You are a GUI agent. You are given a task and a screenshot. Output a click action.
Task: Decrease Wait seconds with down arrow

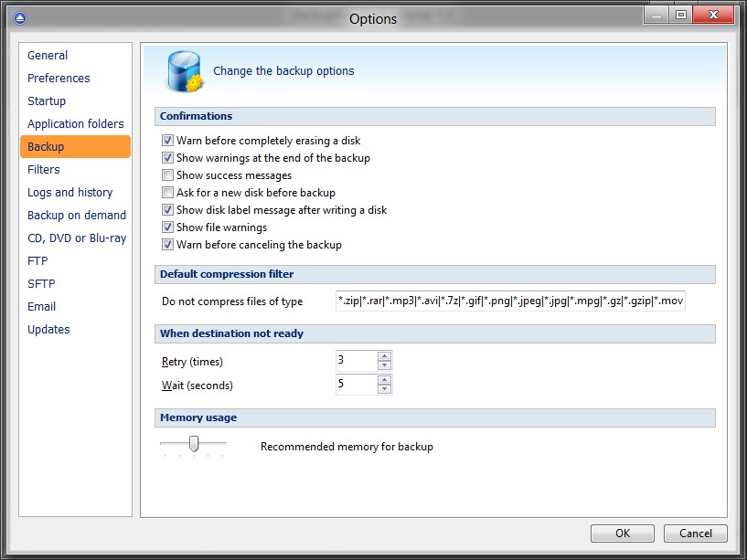click(384, 390)
